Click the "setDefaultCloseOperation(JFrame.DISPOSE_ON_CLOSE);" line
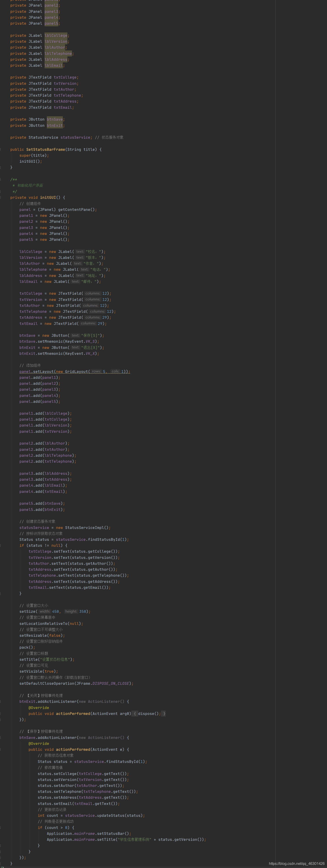 click(76, 683)
